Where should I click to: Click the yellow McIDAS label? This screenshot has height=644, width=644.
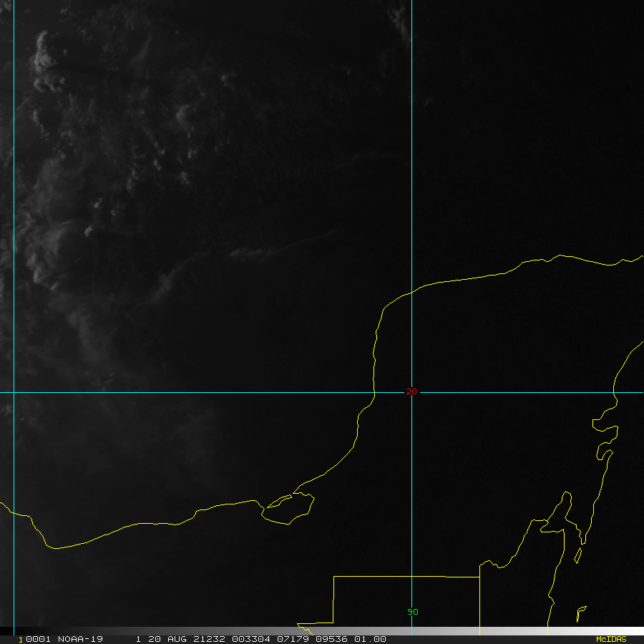coord(610,639)
